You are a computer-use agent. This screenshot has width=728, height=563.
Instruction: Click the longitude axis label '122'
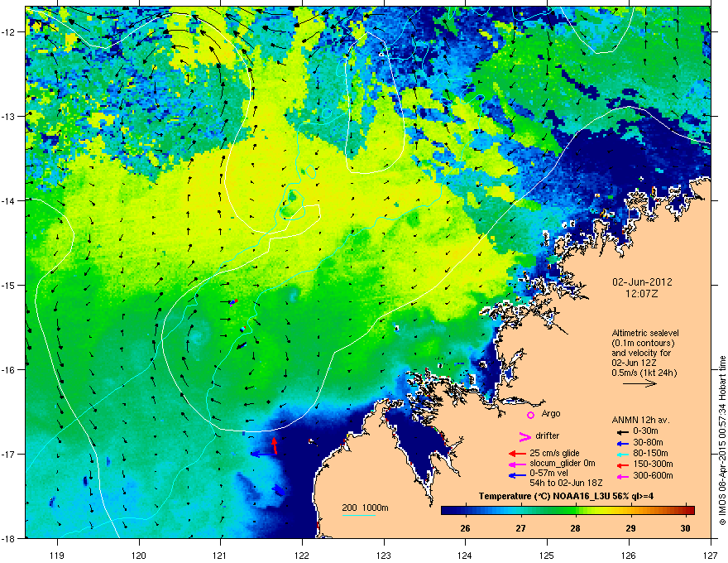point(302,555)
